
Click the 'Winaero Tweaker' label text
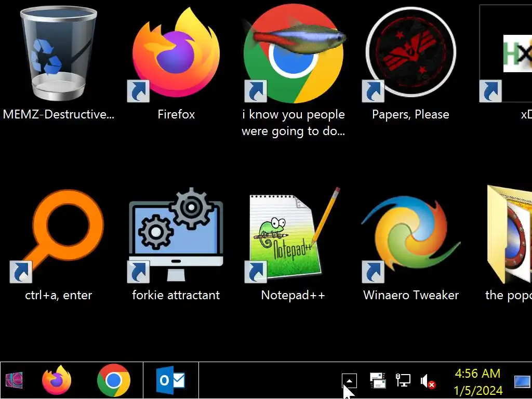click(x=411, y=295)
